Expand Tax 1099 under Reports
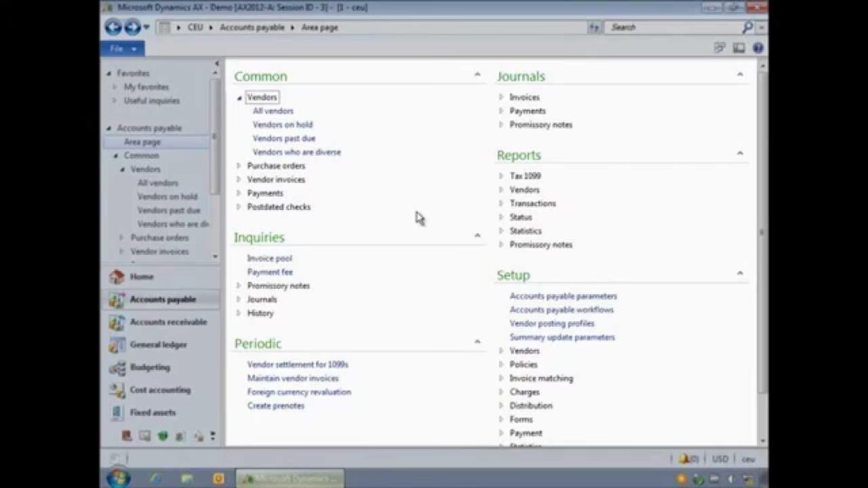Image resolution: width=868 pixels, height=488 pixels. click(x=502, y=176)
